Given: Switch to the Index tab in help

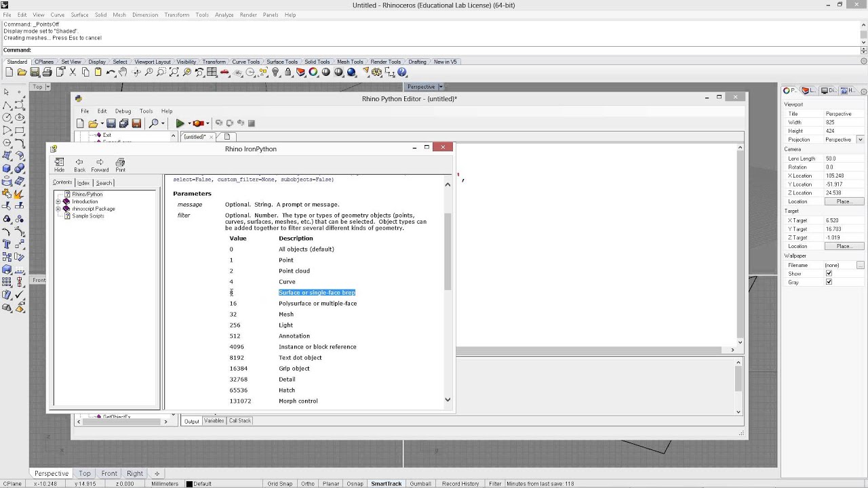Looking at the screenshot, I should click(83, 183).
